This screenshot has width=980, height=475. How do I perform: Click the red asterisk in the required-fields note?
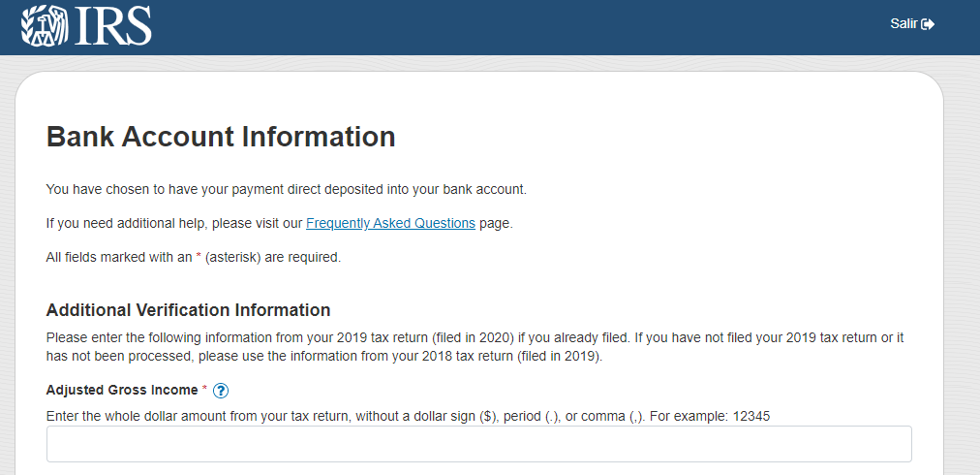[199, 257]
